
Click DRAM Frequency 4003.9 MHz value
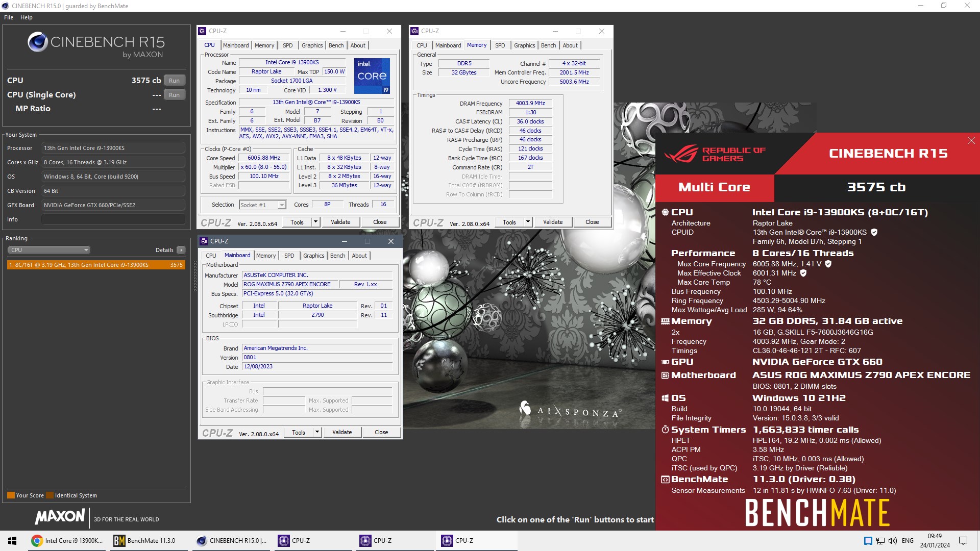point(530,103)
